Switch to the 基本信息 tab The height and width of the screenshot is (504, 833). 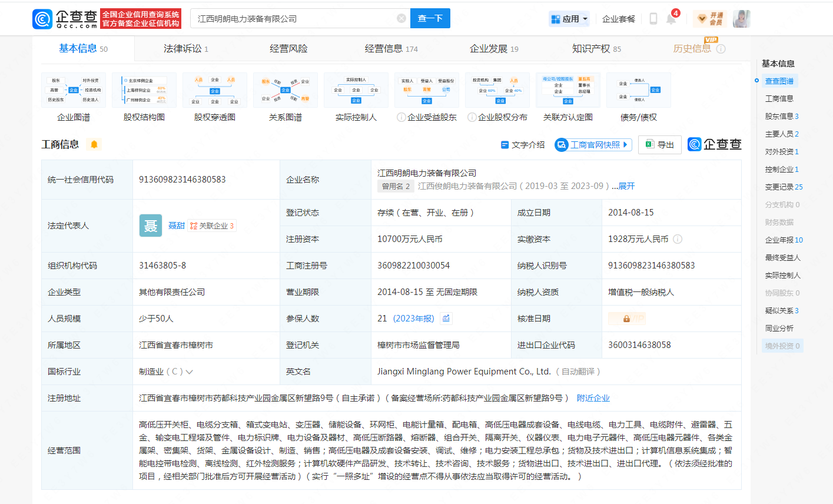83,49
